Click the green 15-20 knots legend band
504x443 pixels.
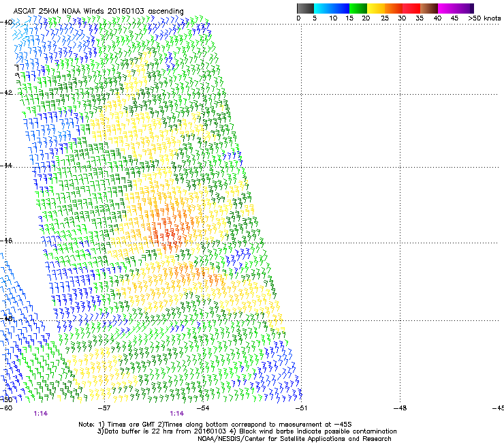click(x=358, y=8)
